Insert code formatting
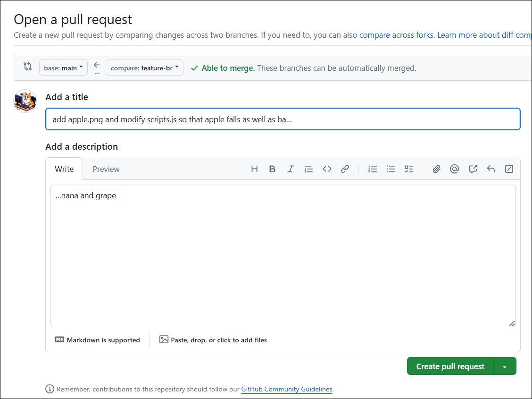The height and width of the screenshot is (399, 532). coord(327,169)
